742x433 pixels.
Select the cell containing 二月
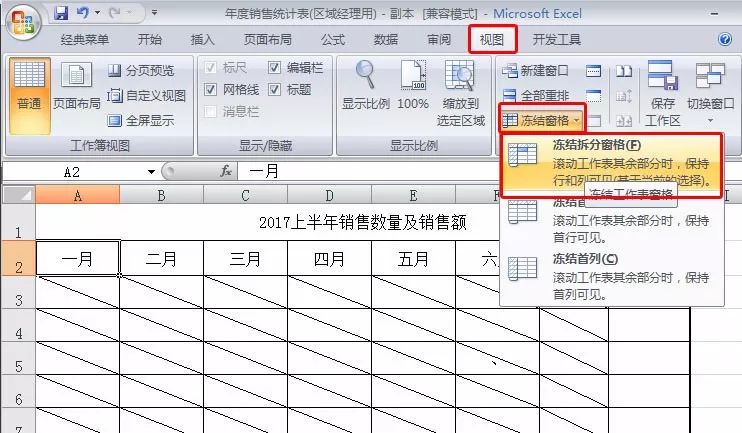coord(161,258)
